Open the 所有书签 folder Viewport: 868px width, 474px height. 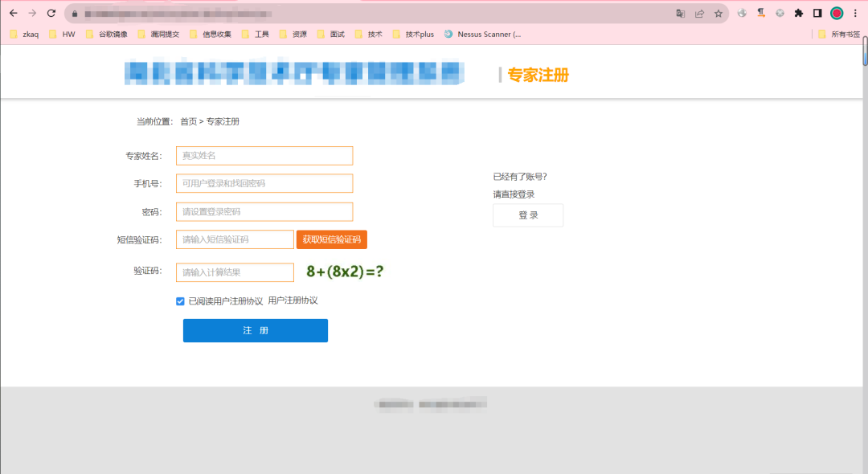(839, 35)
